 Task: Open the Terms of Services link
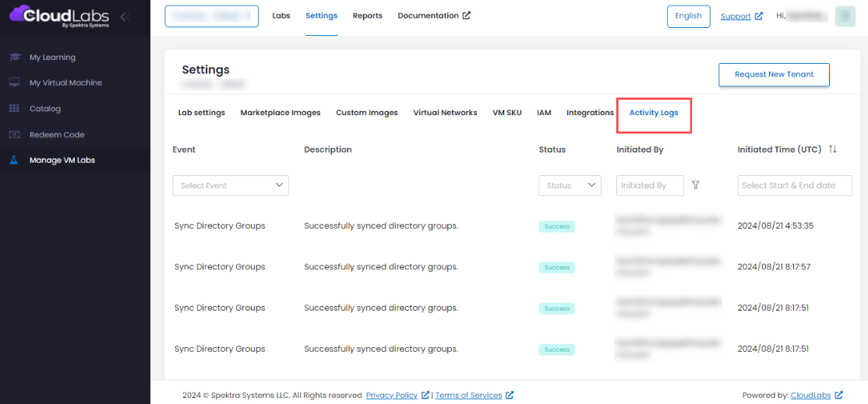469,395
